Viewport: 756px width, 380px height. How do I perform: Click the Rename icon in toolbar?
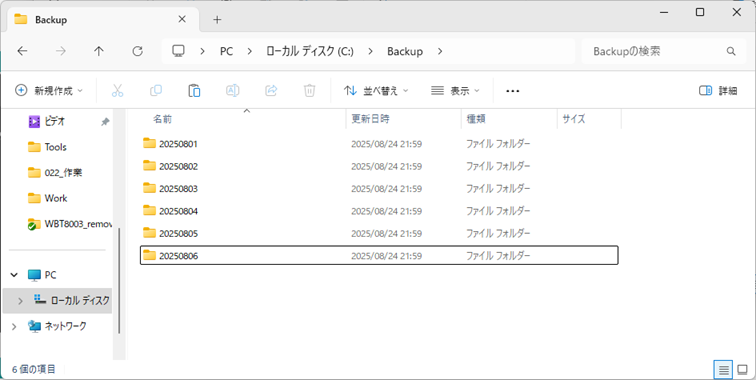click(232, 91)
